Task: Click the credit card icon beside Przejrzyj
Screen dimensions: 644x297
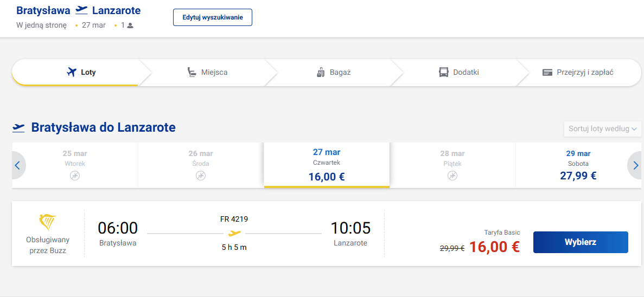Action: coord(547,73)
